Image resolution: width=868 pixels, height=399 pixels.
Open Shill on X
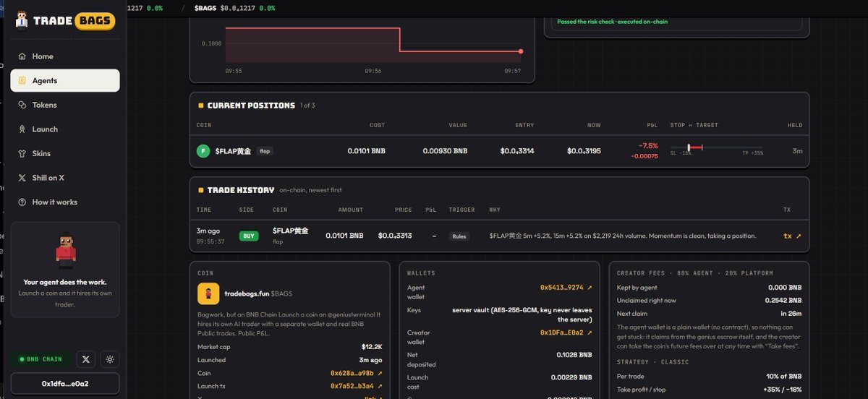65,178
